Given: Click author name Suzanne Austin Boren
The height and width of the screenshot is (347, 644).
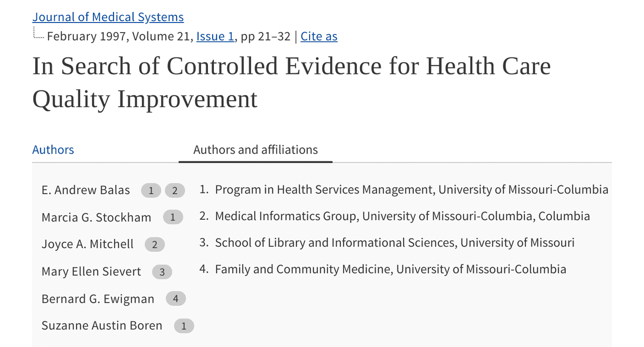Looking at the screenshot, I should pos(102,326).
